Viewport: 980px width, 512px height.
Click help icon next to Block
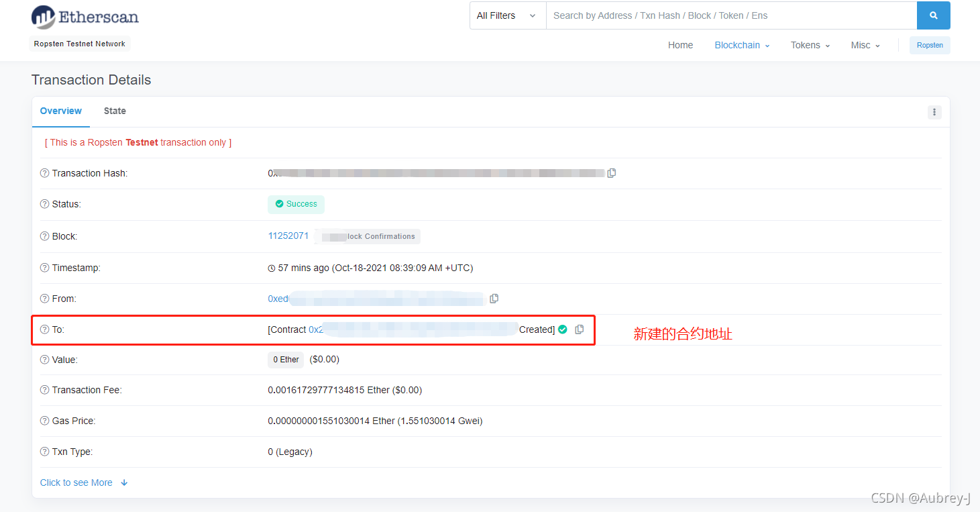[x=45, y=236]
